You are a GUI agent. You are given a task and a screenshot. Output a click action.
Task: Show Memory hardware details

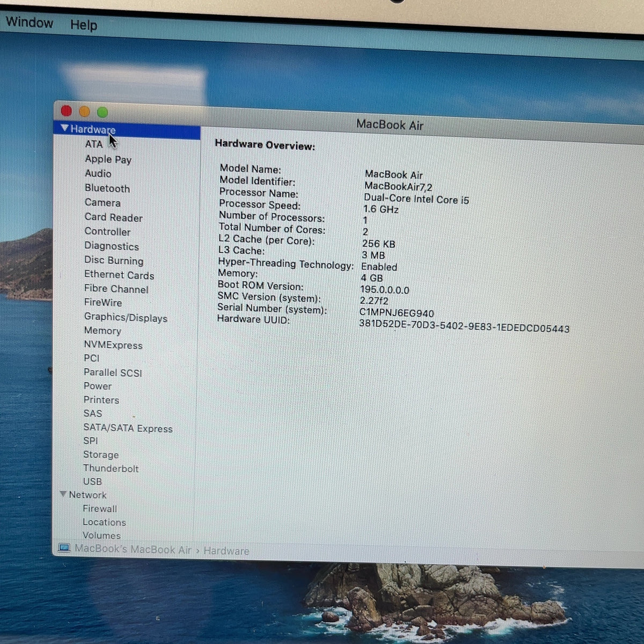[x=103, y=331]
